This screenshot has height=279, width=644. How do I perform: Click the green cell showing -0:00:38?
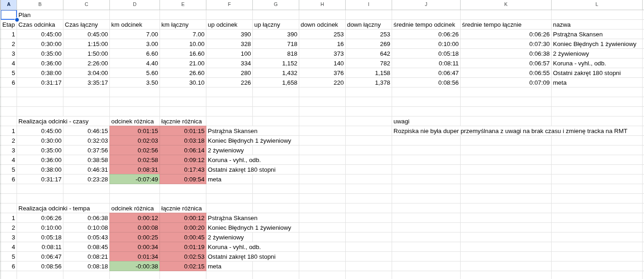pos(135,266)
